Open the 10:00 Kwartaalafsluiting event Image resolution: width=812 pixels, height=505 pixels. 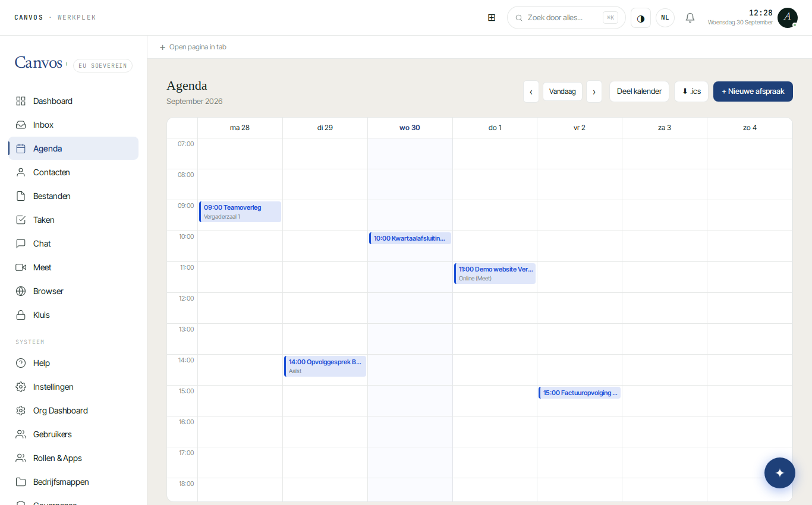(x=410, y=238)
